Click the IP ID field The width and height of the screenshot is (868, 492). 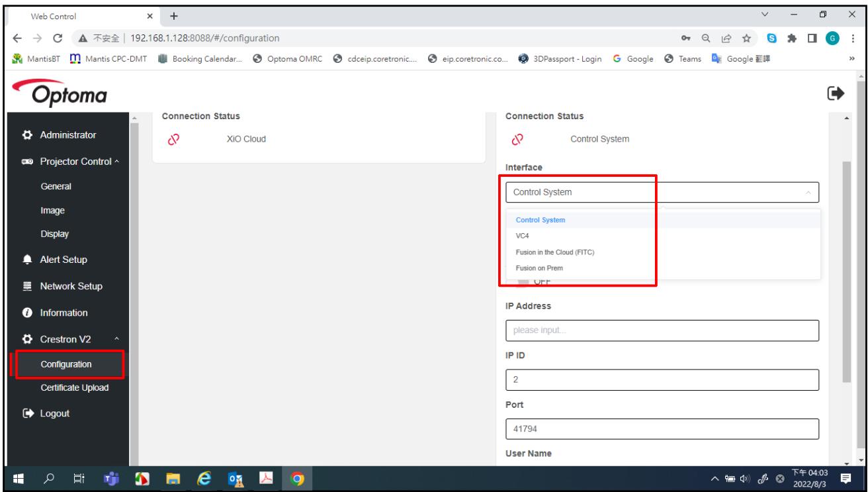tap(662, 380)
